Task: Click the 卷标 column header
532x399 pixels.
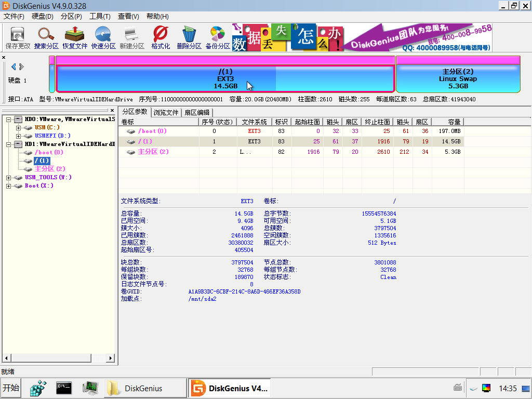Action: pos(158,122)
